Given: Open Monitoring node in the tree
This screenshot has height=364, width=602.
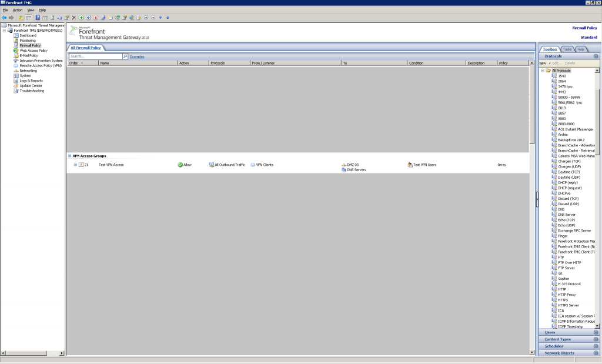Looking at the screenshot, I should pyautogui.click(x=28, y=41).
